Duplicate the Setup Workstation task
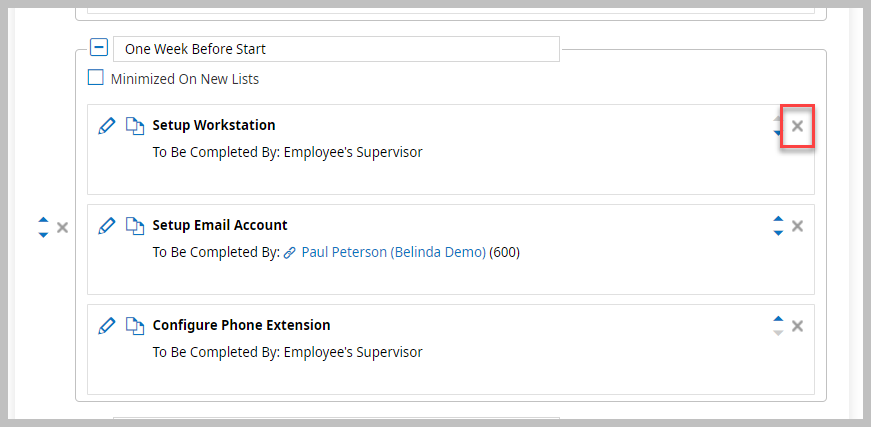The width and height of the screenshot is (871, 427). pos(135,126)
